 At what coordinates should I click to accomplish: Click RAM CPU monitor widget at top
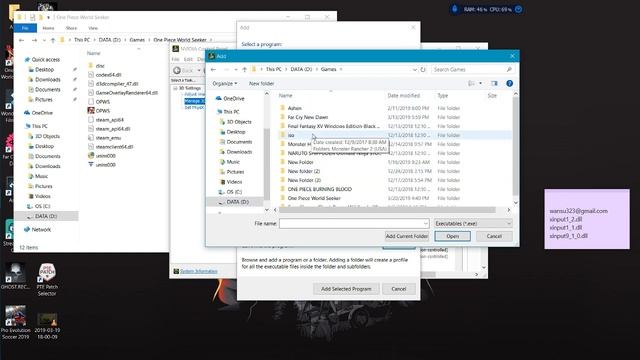(487, 9)
